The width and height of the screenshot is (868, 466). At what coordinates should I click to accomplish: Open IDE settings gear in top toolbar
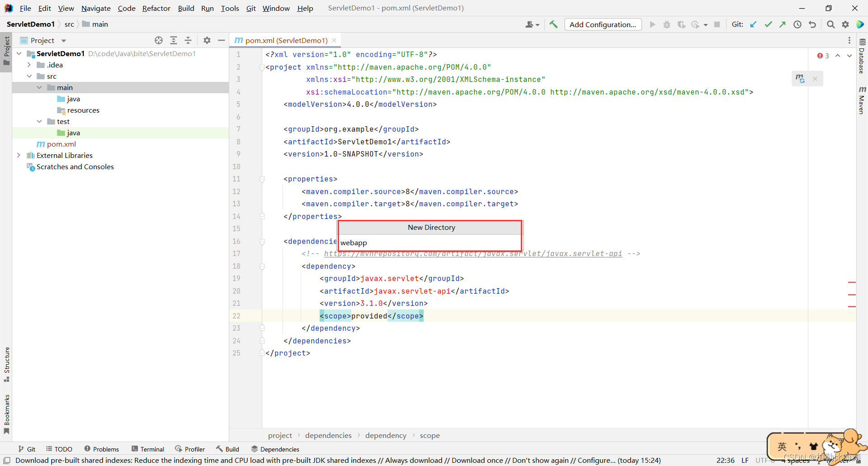[x=845, y=24]
